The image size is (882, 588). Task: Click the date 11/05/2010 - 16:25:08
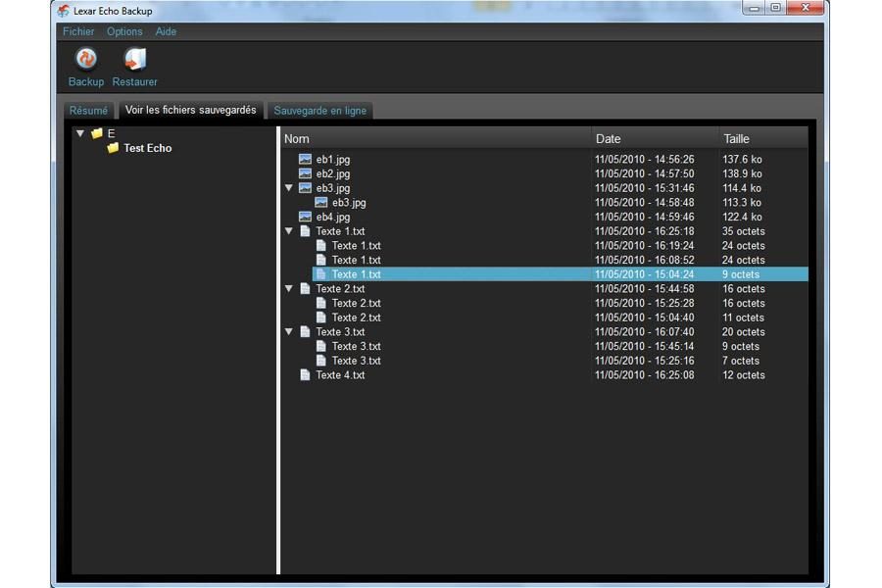click(645, 374)
